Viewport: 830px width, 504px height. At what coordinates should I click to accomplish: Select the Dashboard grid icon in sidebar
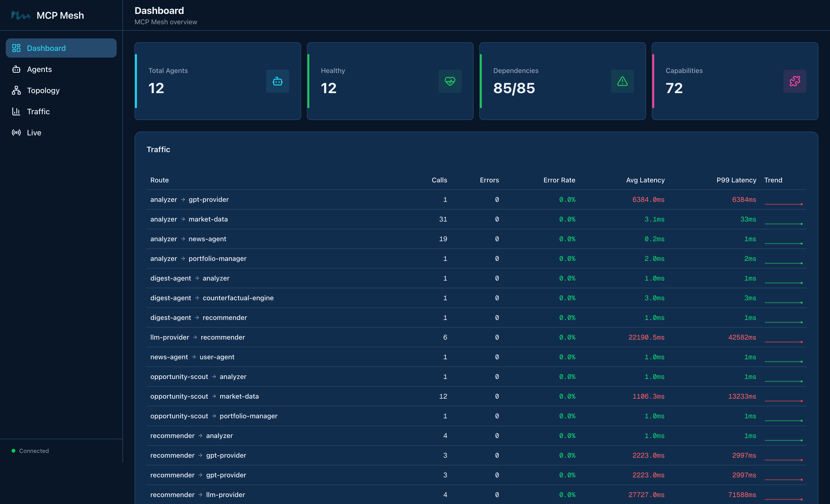point(16,48)
